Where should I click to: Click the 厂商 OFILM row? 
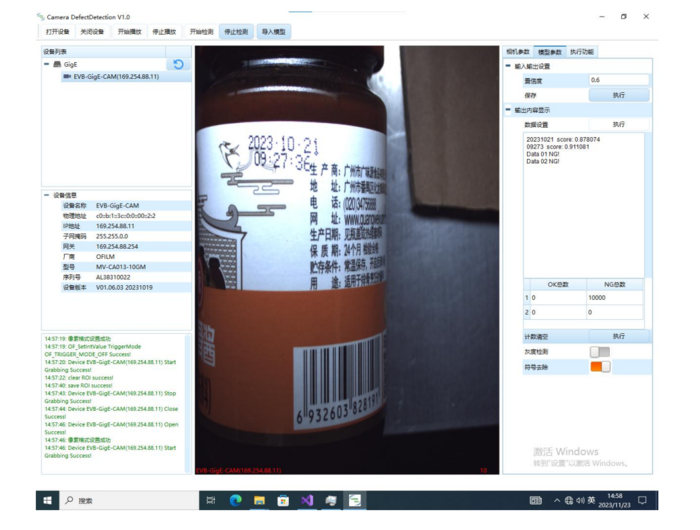(x=126, y=257)
